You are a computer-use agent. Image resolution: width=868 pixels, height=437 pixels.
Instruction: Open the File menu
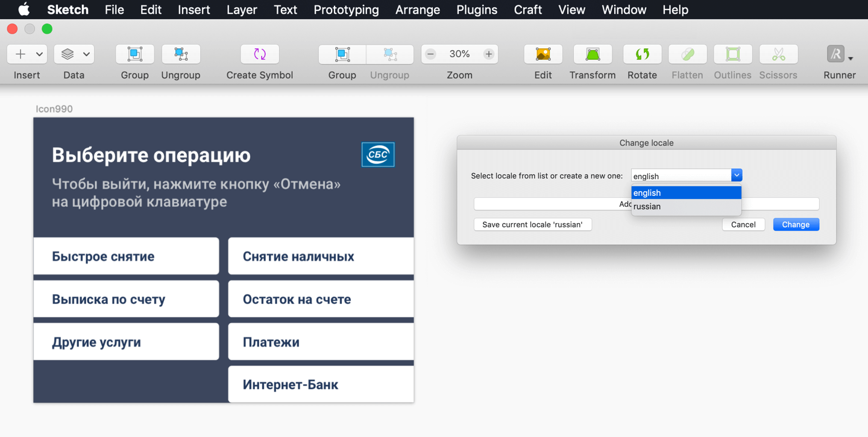pos(114,10)
